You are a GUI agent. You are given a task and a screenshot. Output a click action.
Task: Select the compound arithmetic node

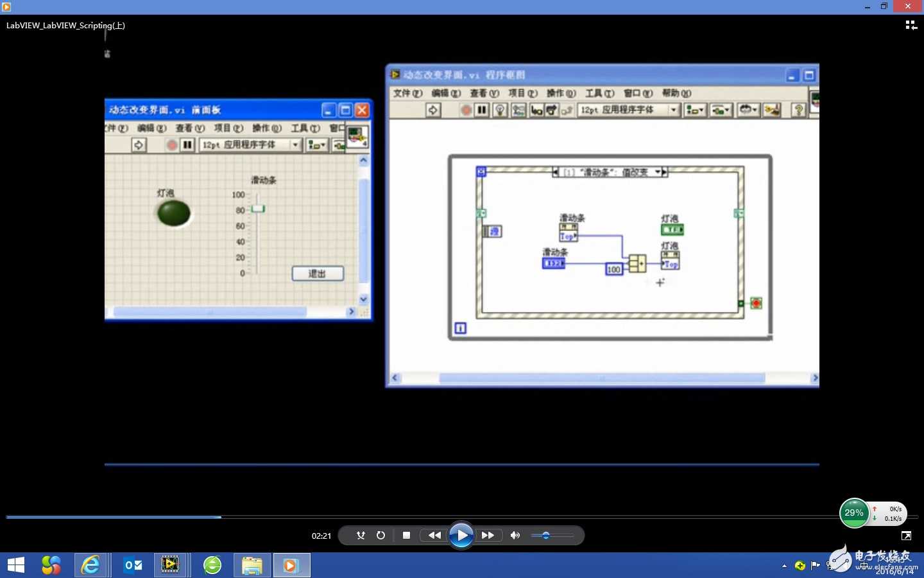click(637, 263)
